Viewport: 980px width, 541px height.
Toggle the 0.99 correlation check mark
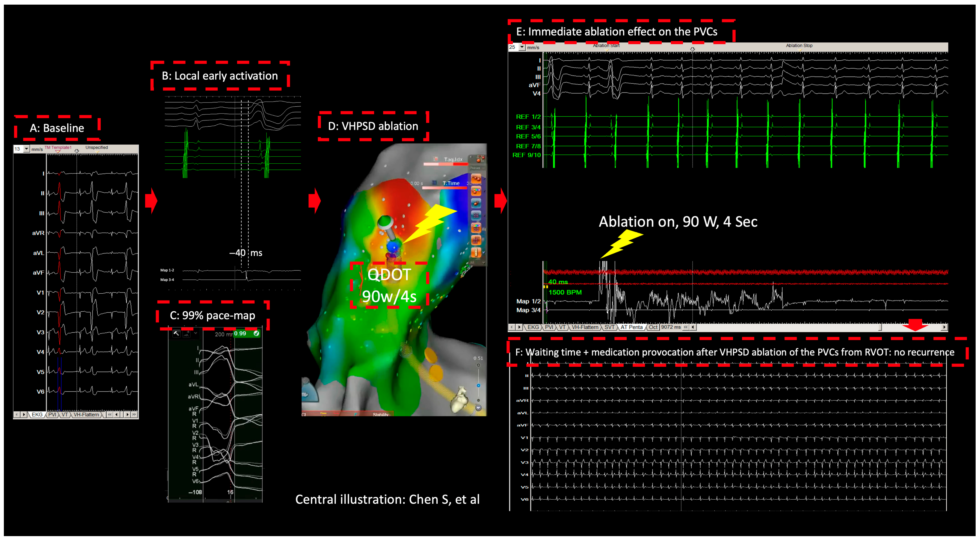tap(256, 333)
